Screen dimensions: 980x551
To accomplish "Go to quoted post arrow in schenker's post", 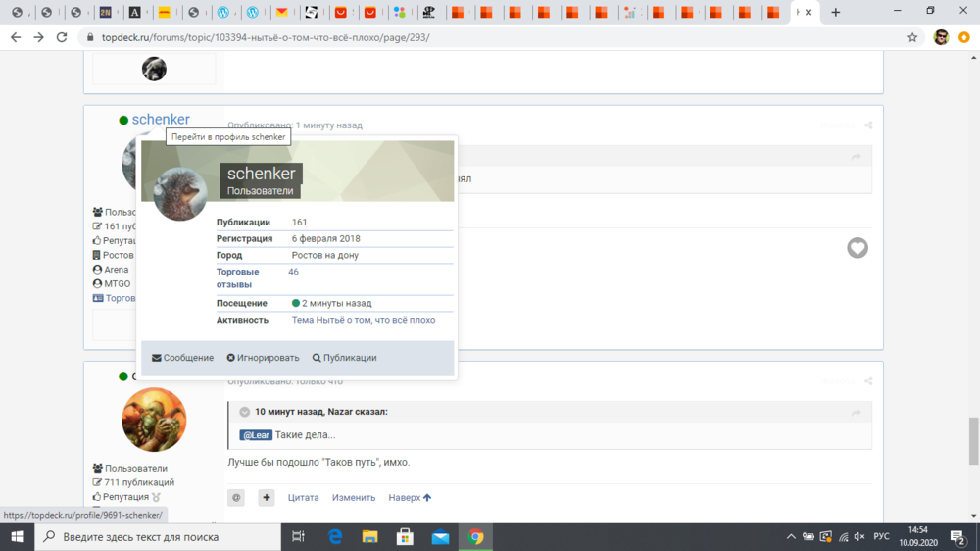I will tap(857, 156).
